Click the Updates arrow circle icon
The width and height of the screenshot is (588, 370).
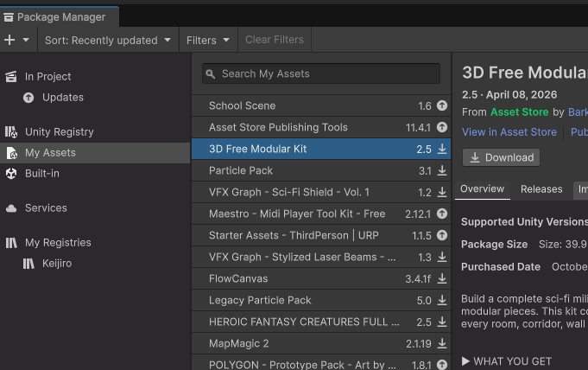(x=28, y=98)
